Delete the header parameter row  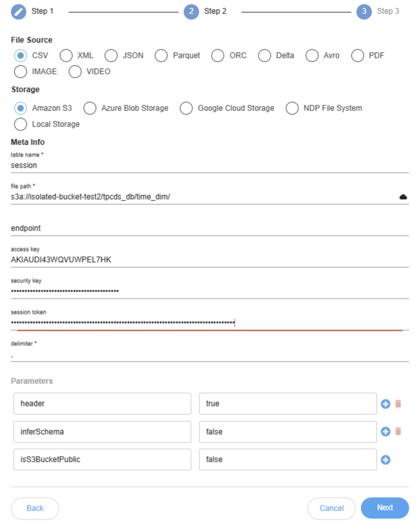click(x=398, y=404)
